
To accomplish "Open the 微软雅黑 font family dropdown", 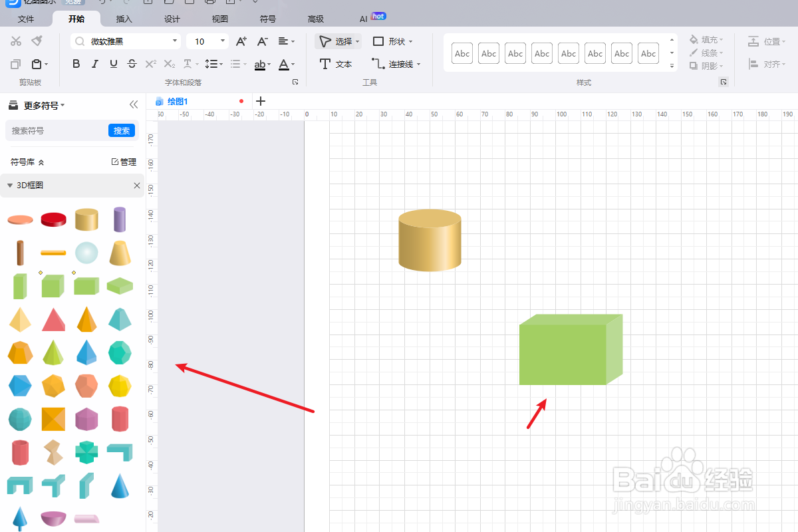I will pos(176,41).
